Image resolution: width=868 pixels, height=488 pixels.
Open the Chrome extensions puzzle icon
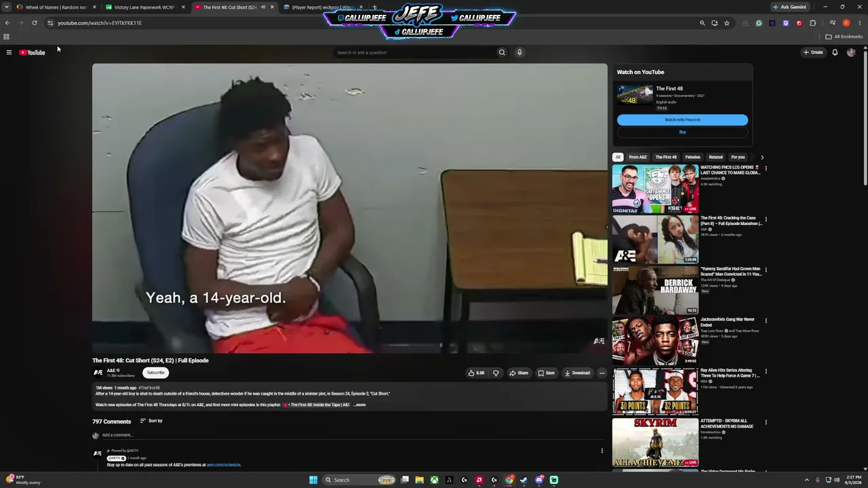coord(813,23)
